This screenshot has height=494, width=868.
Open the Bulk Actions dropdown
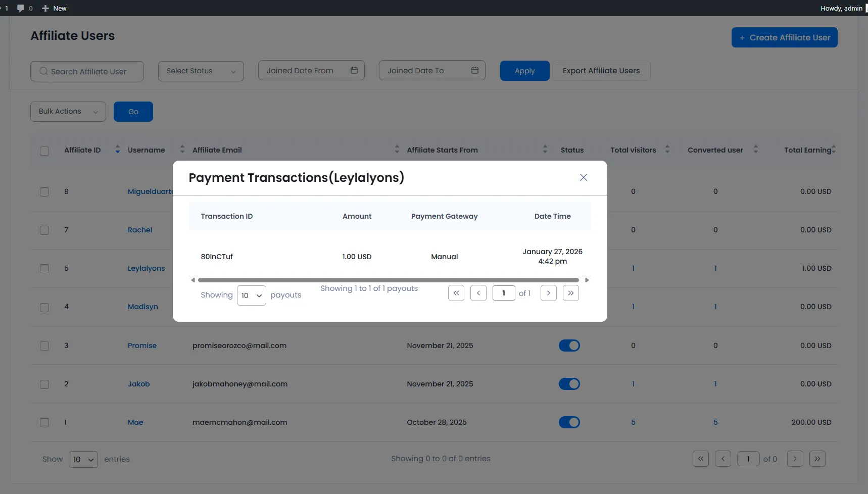(67, 111)
